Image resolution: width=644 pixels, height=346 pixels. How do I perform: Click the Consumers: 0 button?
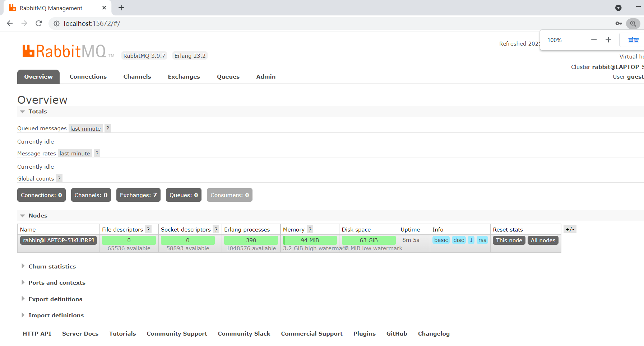[230, 195]
